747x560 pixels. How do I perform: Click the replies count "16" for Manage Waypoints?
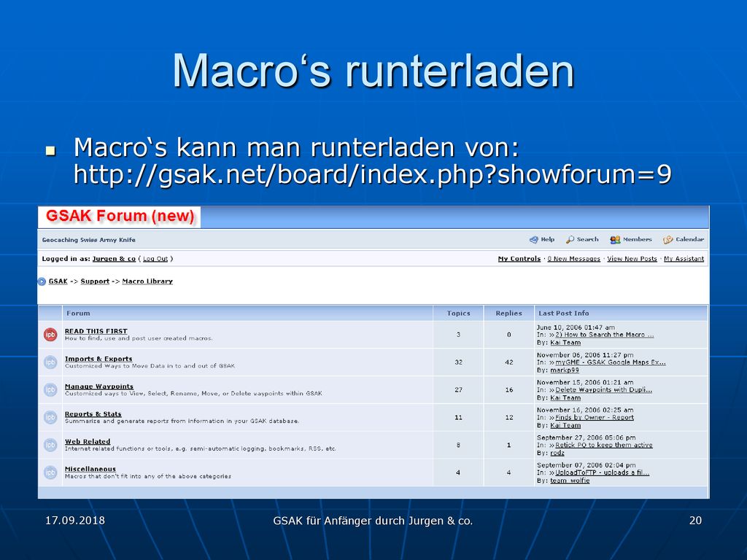tap(508, 390)
